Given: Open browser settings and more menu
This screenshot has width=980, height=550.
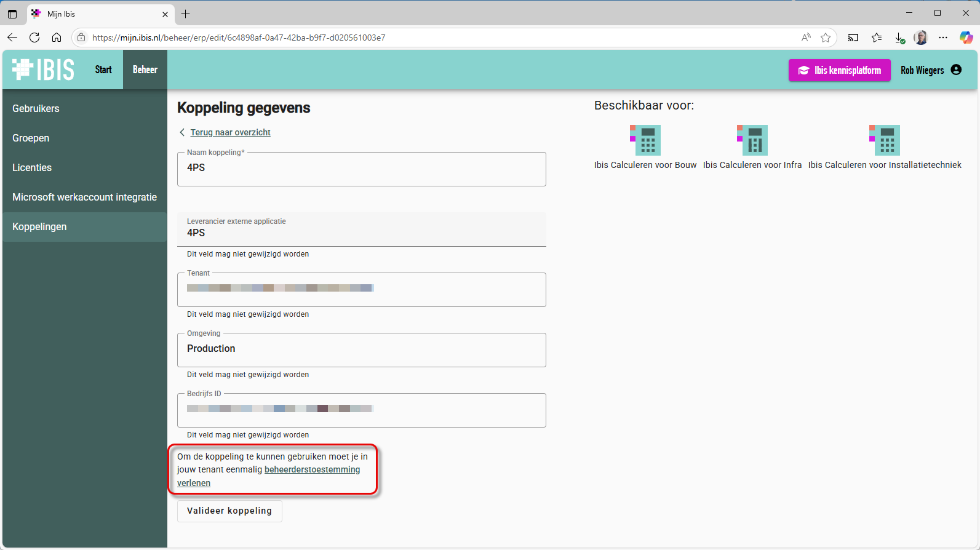Looking at the screenshot, I should [x=942, y=38].
